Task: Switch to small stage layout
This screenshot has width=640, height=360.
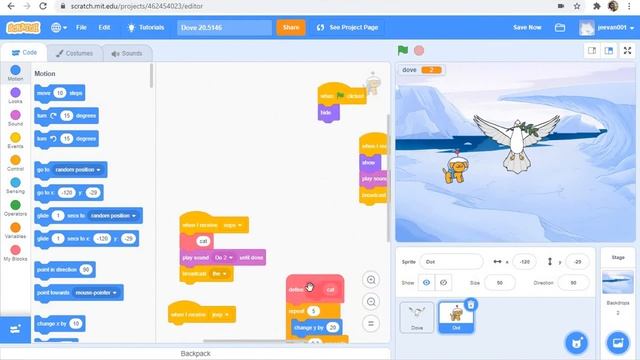Action: click(592, 51)
